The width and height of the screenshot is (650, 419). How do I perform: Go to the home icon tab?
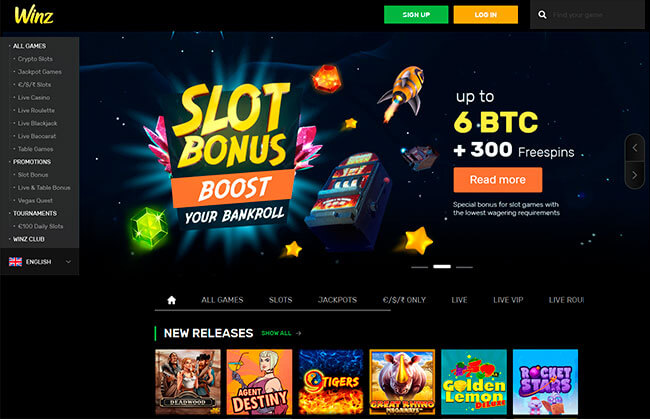[171, 300]
